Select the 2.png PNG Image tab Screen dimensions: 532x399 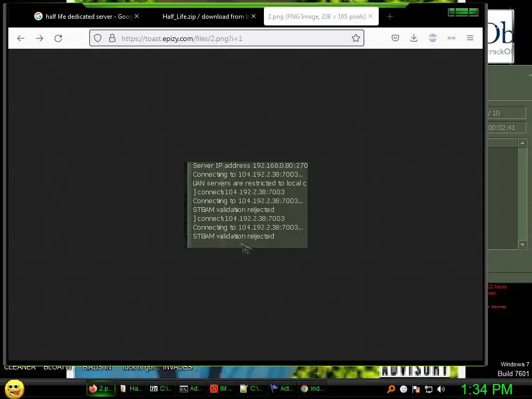pyautogui.click(x=317, y=16)
